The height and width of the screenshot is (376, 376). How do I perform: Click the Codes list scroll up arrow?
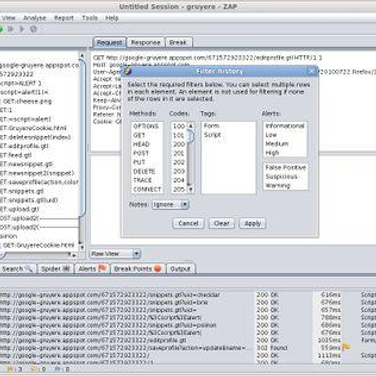point(191,126)
